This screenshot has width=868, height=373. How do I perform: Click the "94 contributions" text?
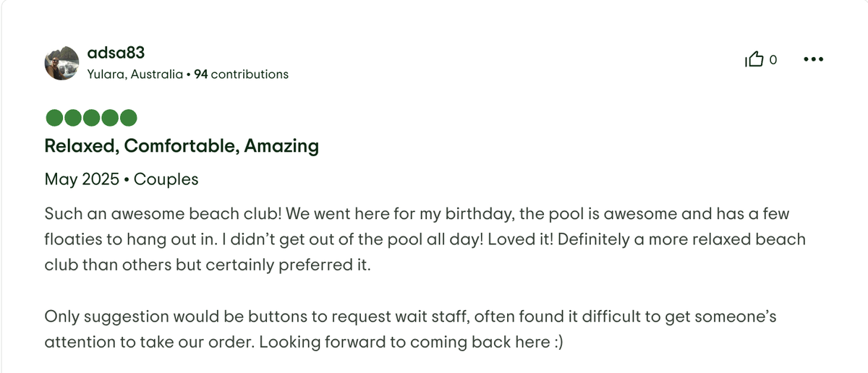(x=241, y=74)
